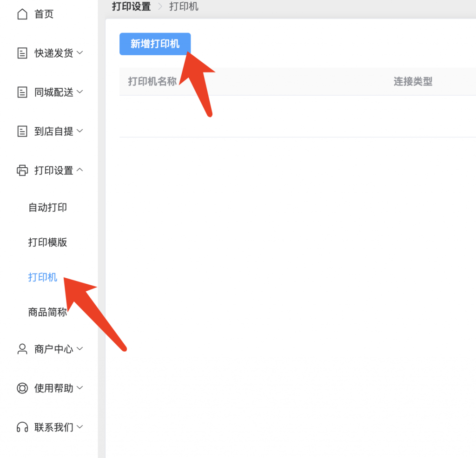The width and height of the screenshot is (476, 458).
Task: Click the document icon beside 快递发货
Action: (22, 53)
